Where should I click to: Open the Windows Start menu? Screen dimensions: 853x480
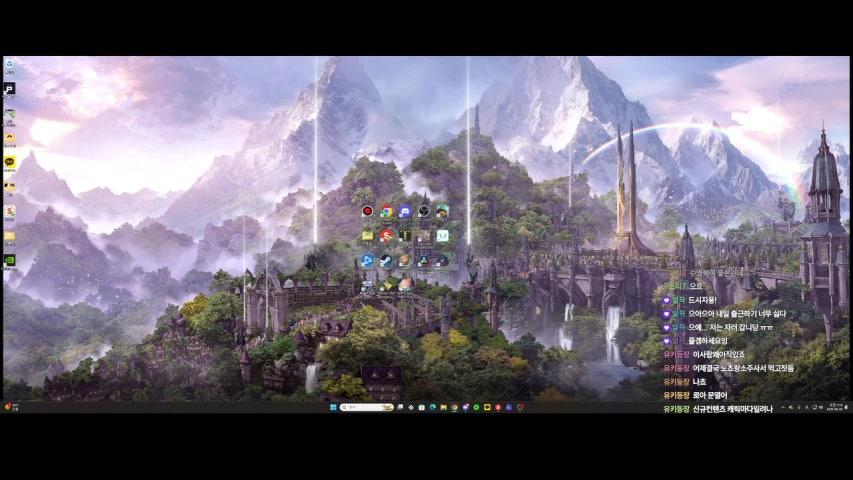tap(333, 407)
